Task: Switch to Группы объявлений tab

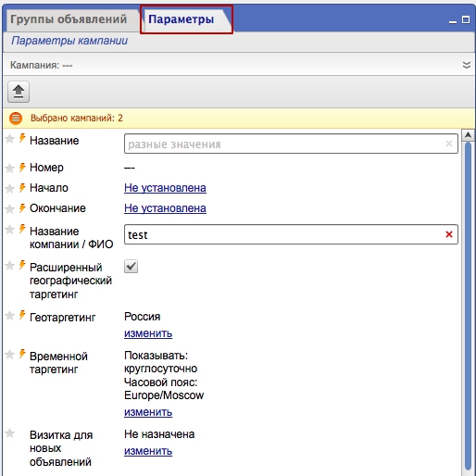Action: click(x=69, y=19)
